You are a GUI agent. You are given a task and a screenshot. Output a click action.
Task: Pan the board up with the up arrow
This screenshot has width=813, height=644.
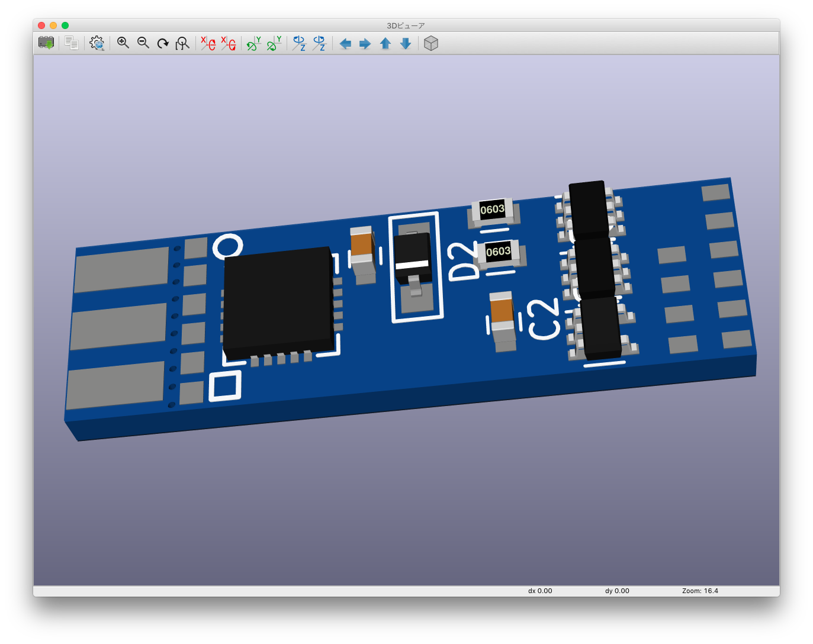tap(385, 44)
